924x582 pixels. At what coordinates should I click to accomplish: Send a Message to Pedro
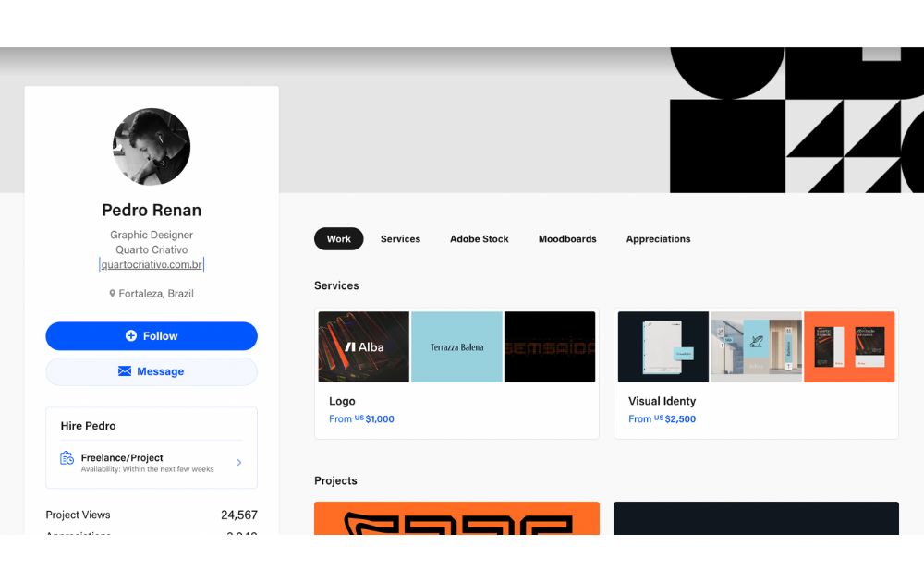(152, 371)
